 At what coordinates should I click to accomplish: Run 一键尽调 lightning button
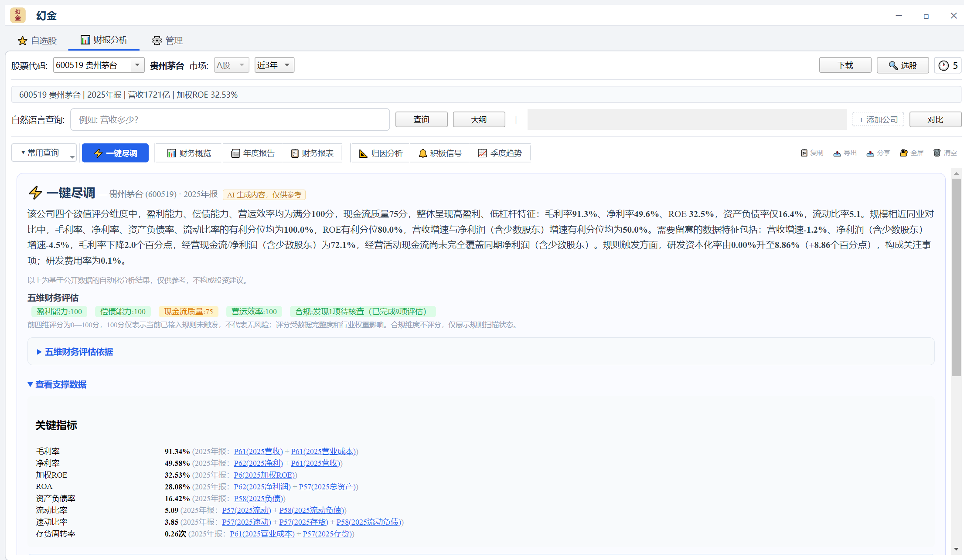(x=115, y=153)
